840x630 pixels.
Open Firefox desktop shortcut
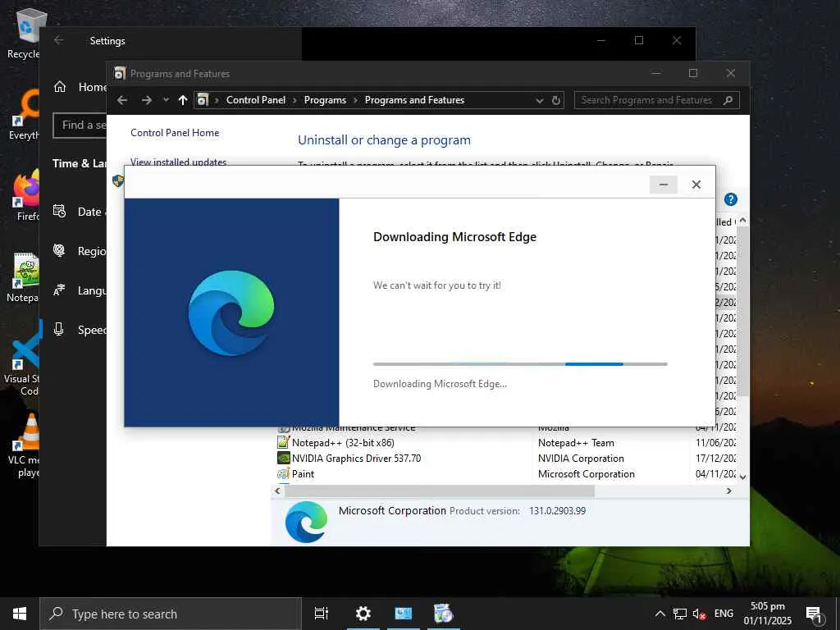27,196
